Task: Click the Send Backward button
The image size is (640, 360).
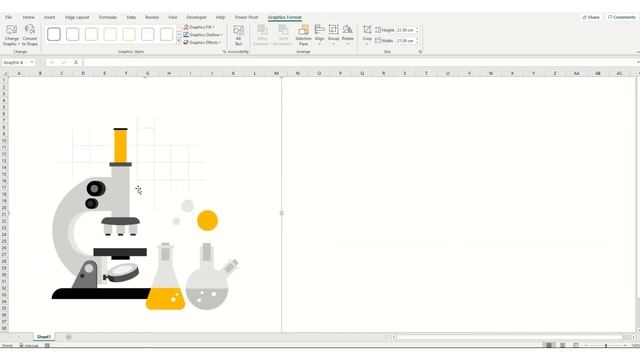Action: (282, 35)
